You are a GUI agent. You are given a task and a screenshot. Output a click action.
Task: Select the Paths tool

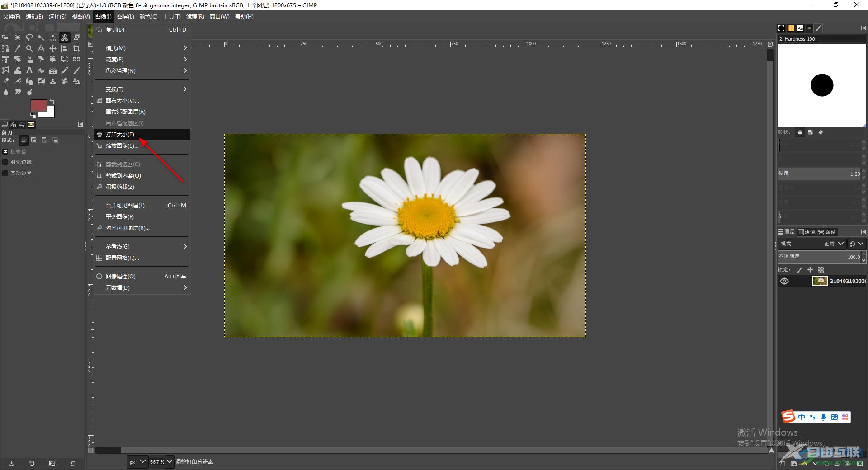(6, 48)
